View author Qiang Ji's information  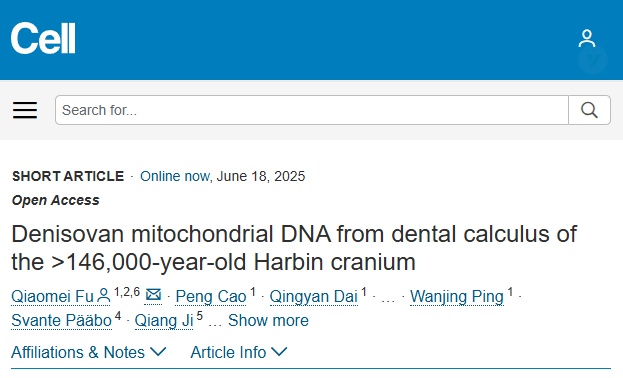pos(164,320)
